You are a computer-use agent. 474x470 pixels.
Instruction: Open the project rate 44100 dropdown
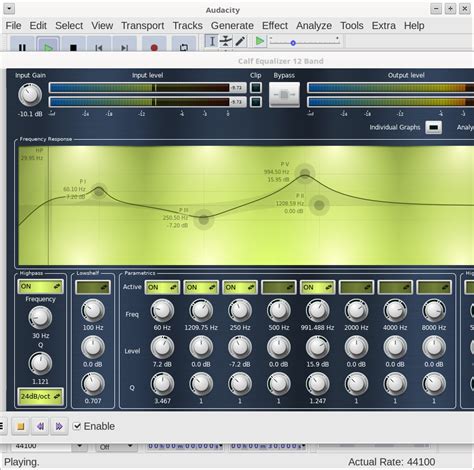80,446
